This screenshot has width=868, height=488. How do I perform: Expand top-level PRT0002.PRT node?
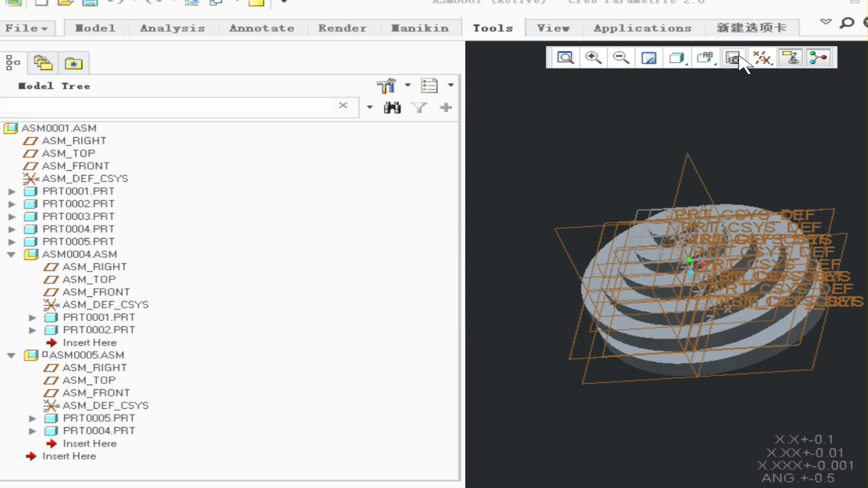pos(12,204)
